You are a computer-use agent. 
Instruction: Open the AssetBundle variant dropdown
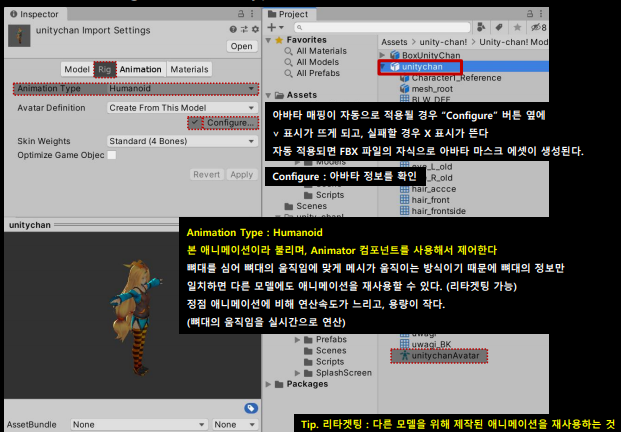click(x=235, y=424)
